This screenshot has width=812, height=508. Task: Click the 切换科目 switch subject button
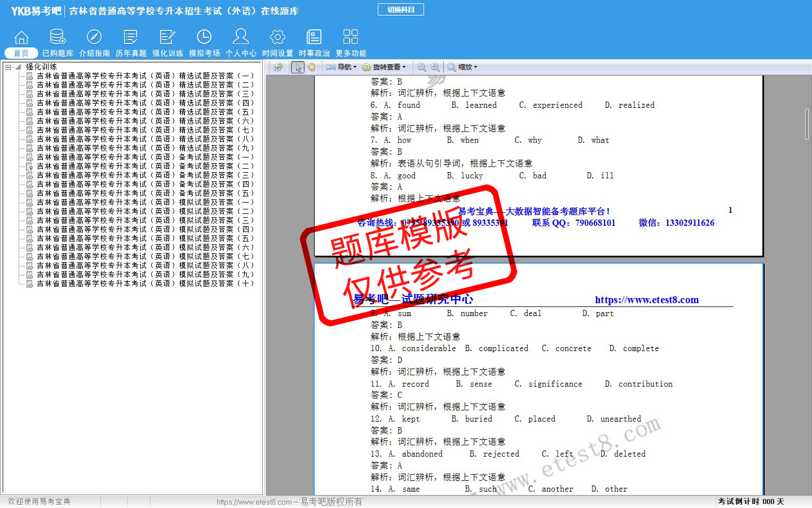pos(401,10)
